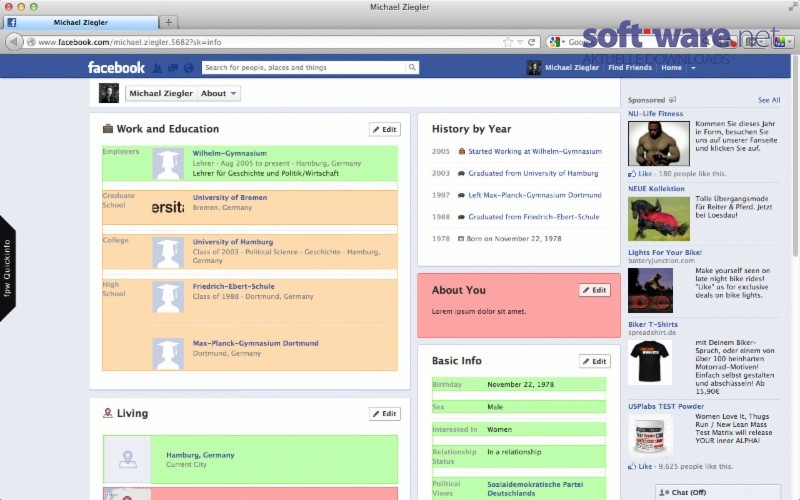Open NU-Life Fitness ad title
800x500 pixels.
[x=656, y=114]
